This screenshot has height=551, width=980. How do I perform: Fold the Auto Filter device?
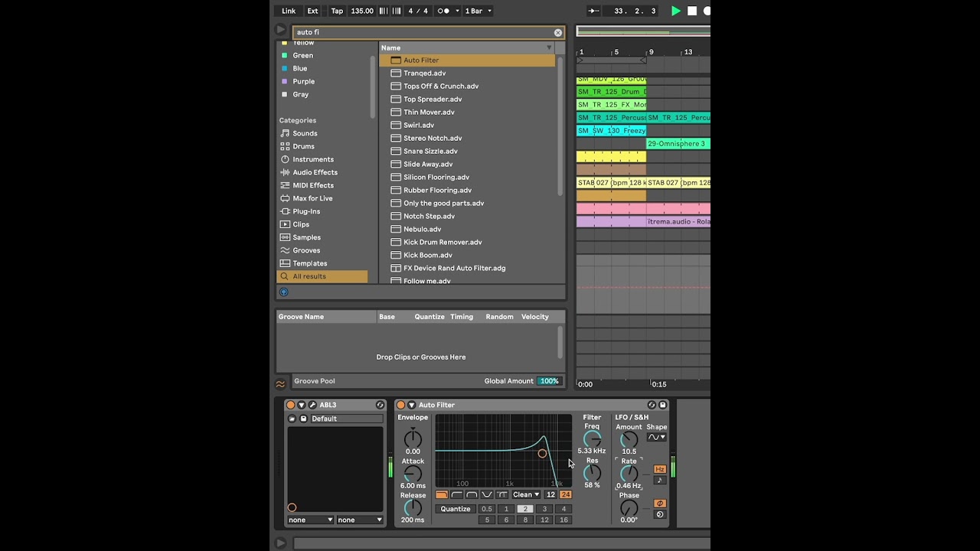tap(412, 405)
